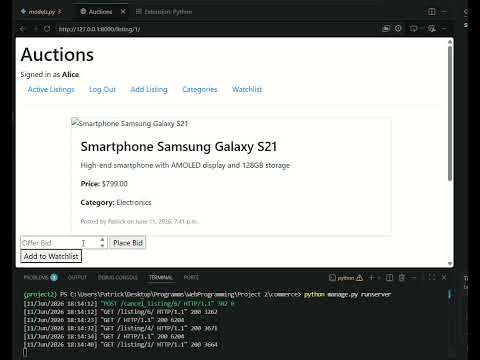Open the PORTS panel tab
Image resolution: width=480 pixels, height=360 pixels.
coord(191,277)
